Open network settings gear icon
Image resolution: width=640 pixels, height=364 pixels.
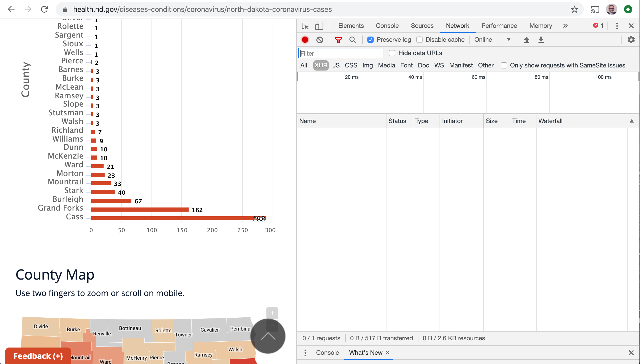click(x=631, y=40)
